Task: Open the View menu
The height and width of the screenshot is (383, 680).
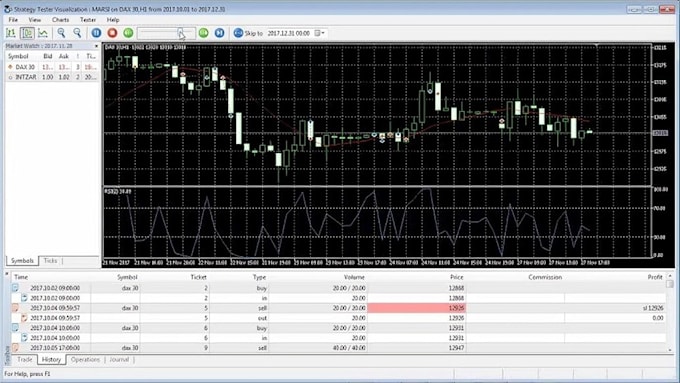Action: coord(35,20)
